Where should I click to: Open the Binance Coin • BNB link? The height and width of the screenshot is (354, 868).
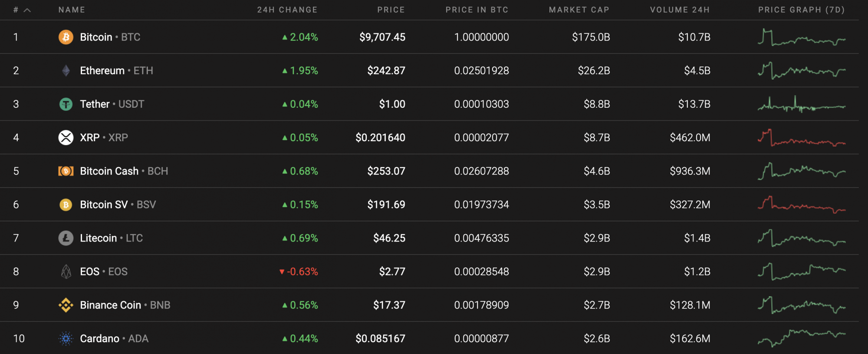click(x=125, y=305)
